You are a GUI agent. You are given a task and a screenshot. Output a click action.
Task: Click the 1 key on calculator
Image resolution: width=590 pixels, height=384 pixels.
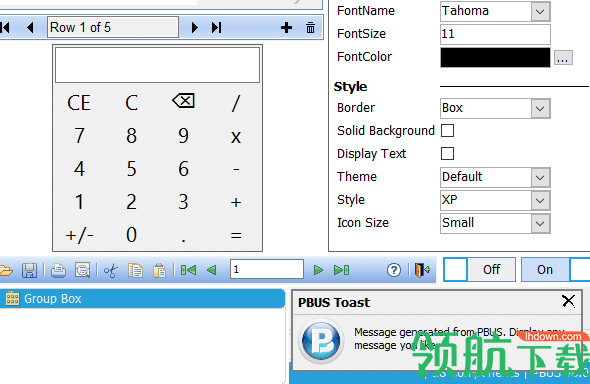tap(79, 202)
